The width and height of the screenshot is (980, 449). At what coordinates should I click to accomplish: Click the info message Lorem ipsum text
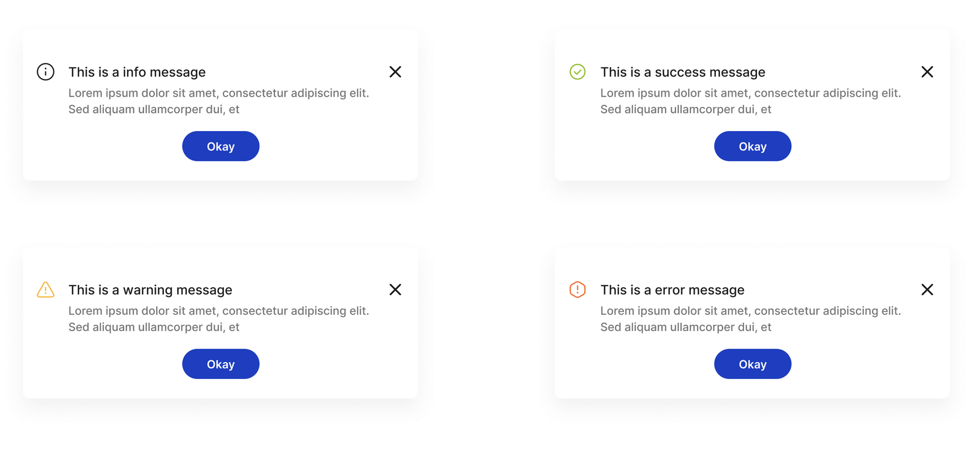(x=219, y=101)
